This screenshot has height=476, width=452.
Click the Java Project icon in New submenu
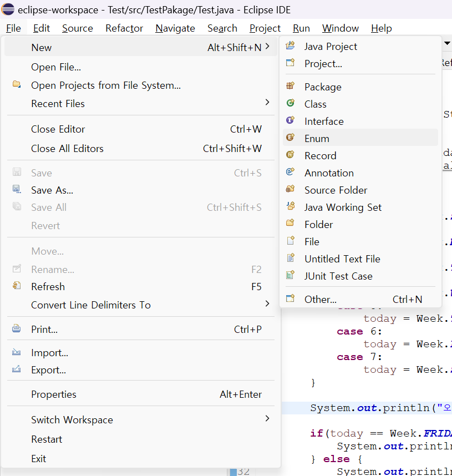290,45
